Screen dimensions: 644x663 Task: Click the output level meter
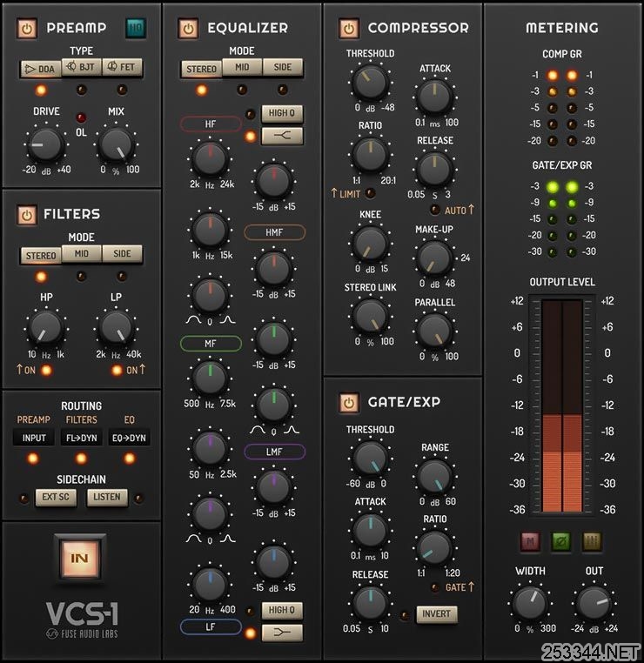pos(562,406)
